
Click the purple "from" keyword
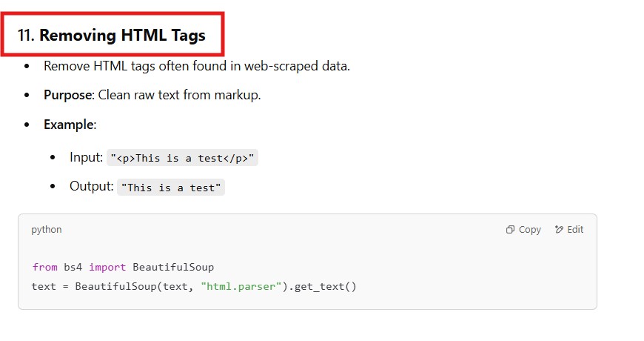pyautogui.click(x=44, y=267)
